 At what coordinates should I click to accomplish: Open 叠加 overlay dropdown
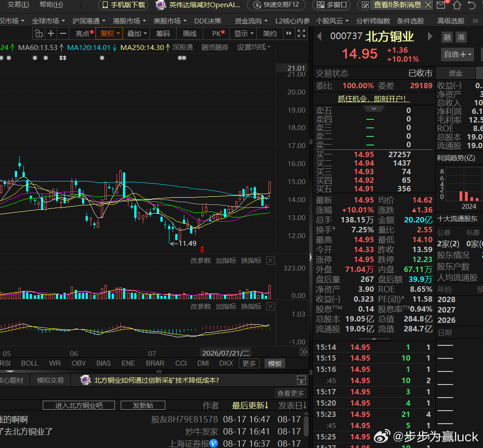coord(137,33)
